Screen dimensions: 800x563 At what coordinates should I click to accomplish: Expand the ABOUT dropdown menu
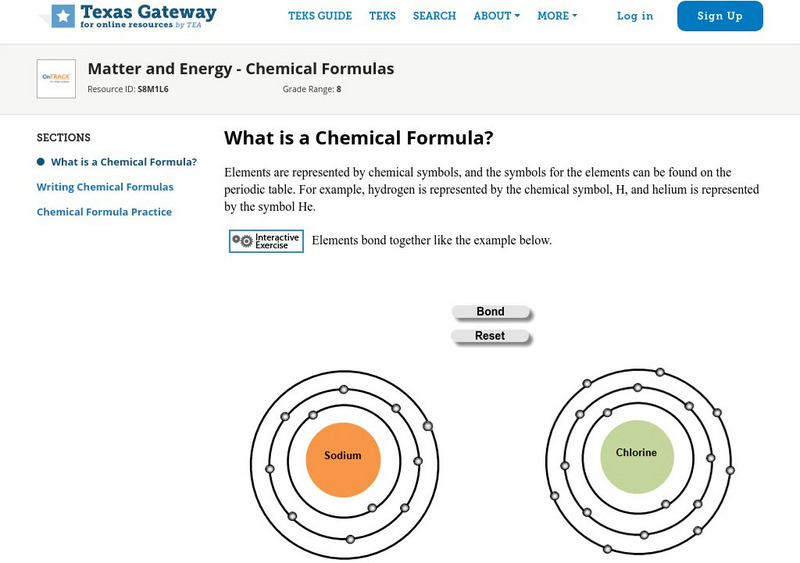[496, 16]
